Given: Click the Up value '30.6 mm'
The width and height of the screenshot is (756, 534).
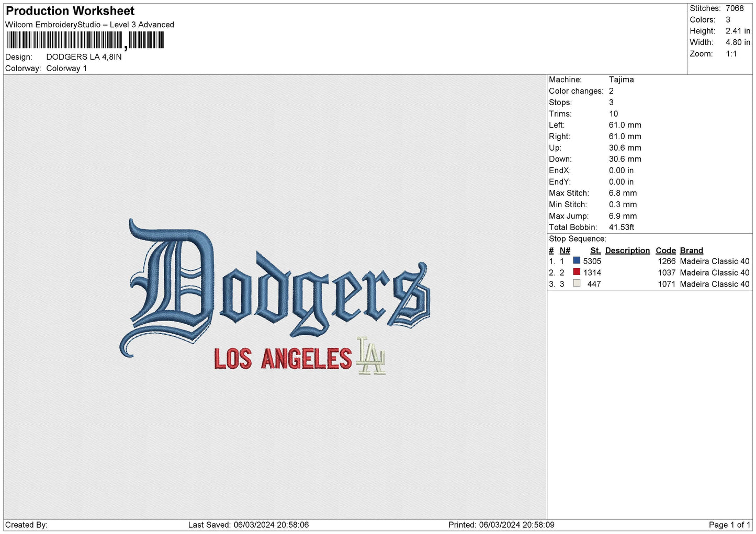Looking at the screenshot, I should [625, 147].
